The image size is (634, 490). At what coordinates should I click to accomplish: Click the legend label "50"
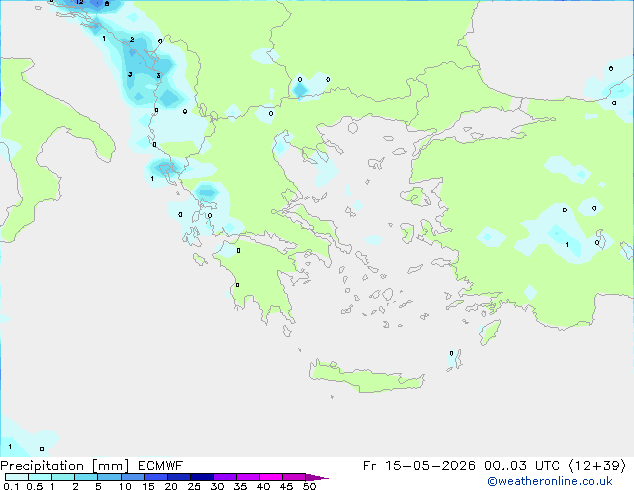point(309,486)
